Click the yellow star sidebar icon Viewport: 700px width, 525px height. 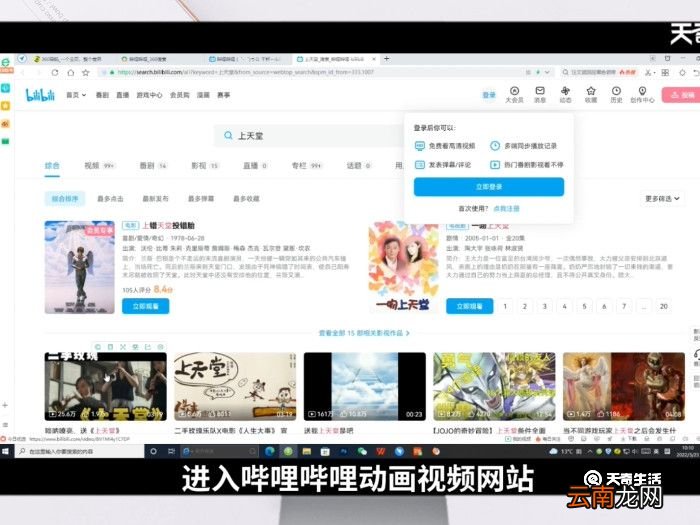[5, 106]
